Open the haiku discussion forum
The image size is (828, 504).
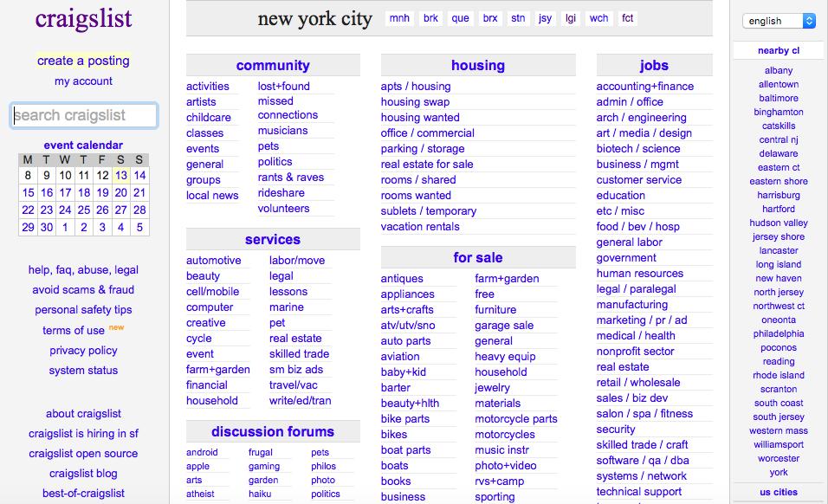[260, 494]
